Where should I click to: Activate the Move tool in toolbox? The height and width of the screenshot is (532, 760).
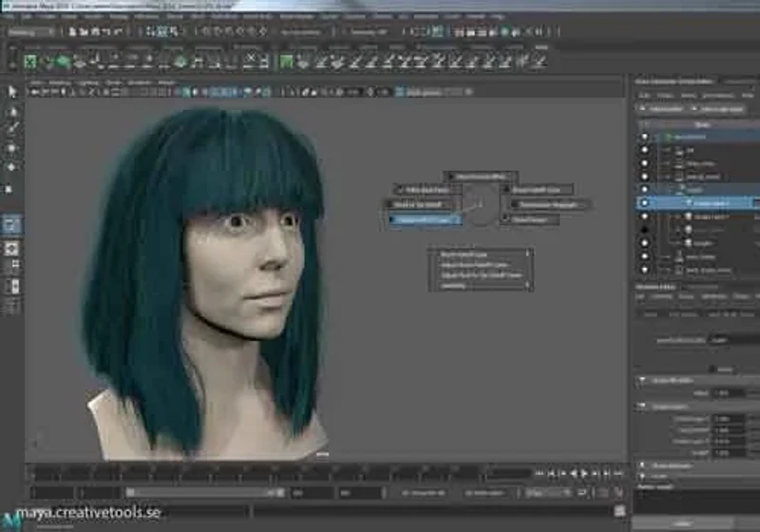point(11,148)
